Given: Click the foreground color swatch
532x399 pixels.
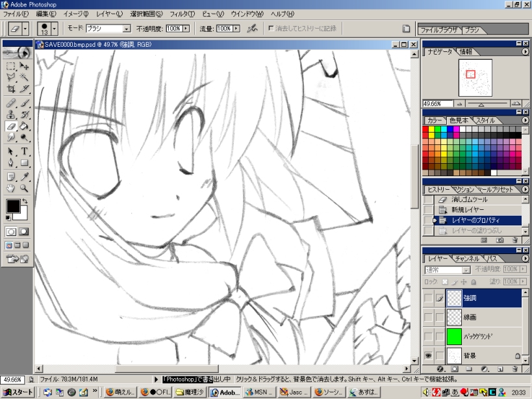Looking at the screenshot, I should 13,206.
